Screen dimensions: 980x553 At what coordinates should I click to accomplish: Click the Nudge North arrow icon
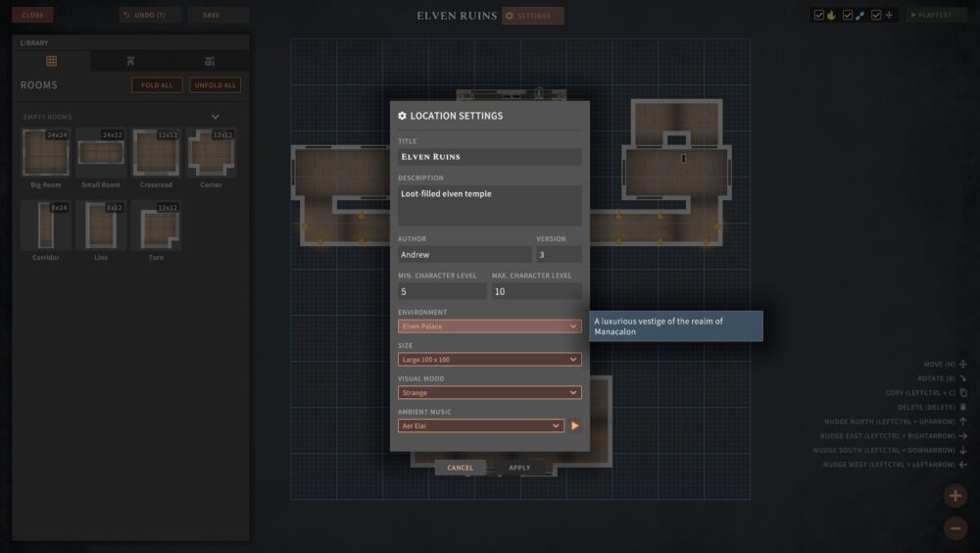click(x=963, y=422)
